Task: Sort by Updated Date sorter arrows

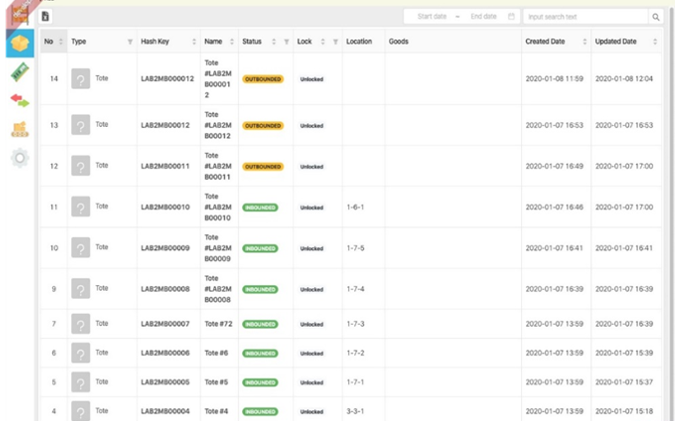Action: [x=655, y=42]
